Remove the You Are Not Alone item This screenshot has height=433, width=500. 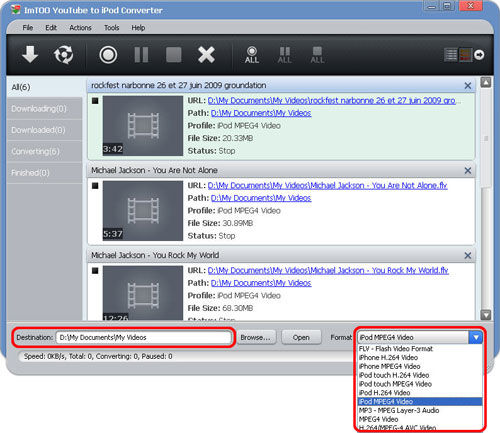(x=468, y=171)
